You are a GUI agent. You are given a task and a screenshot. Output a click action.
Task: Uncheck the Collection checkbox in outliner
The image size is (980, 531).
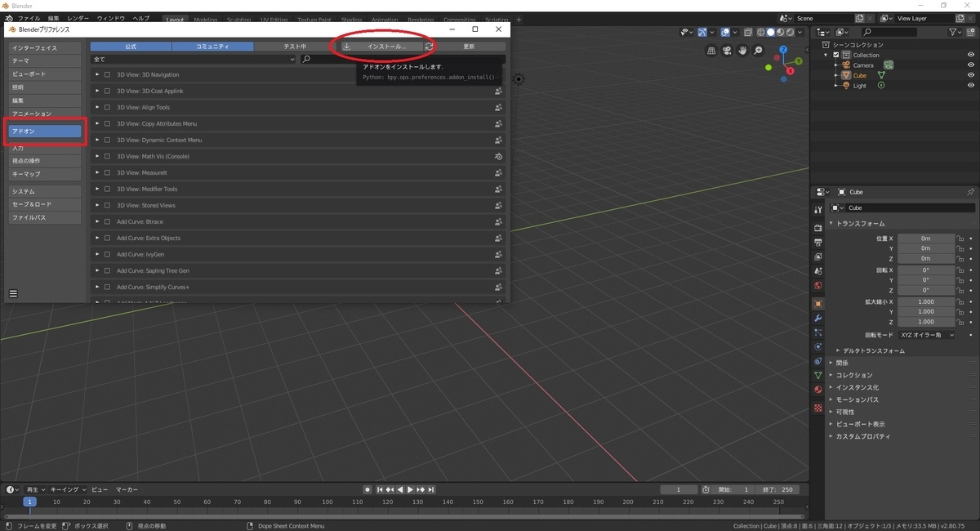pyautogui.click(x=835, y=55)
